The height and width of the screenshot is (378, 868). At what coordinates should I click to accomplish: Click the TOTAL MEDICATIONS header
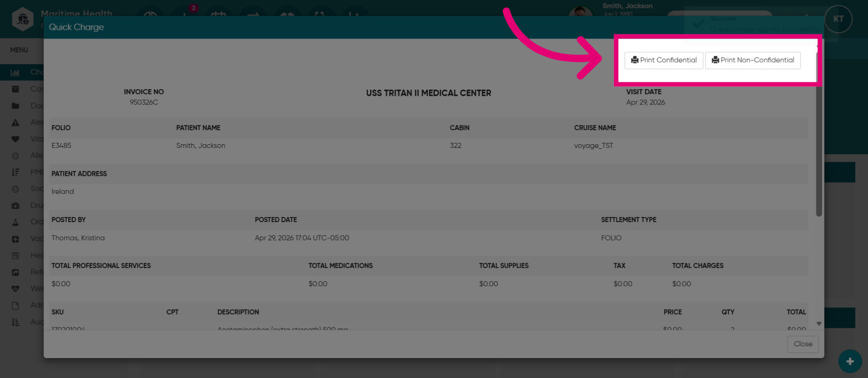pyautogui.click(x=340, y=266)
